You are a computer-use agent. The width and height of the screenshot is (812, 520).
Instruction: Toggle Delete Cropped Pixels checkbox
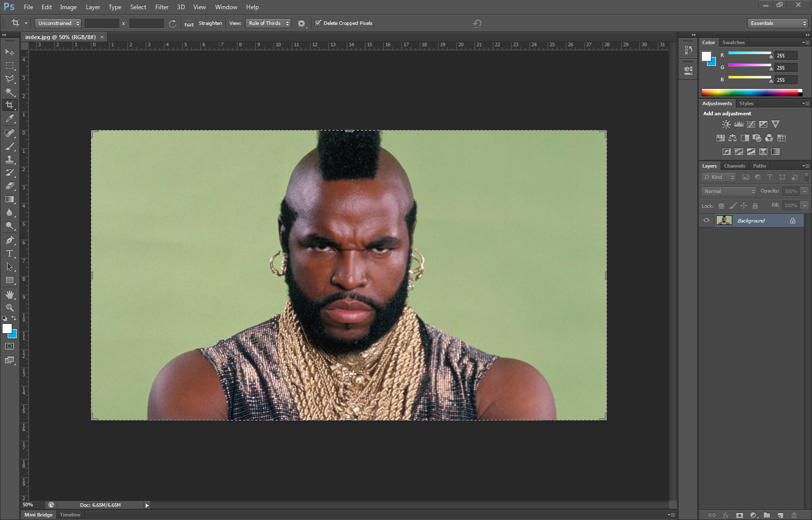point(318,23)
